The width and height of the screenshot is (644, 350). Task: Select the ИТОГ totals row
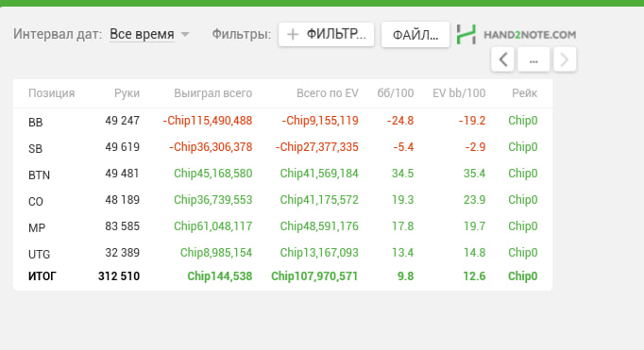pos(282,276)
